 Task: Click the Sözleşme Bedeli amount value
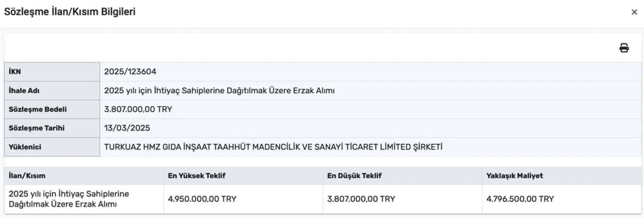(x=138, y=109)
